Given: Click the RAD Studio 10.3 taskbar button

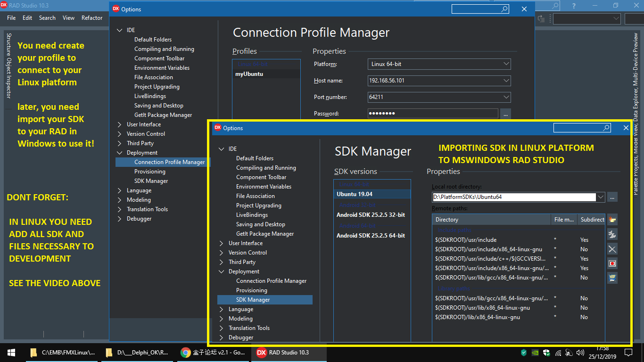Looking at the screenshot, I should tap(288, 352).
